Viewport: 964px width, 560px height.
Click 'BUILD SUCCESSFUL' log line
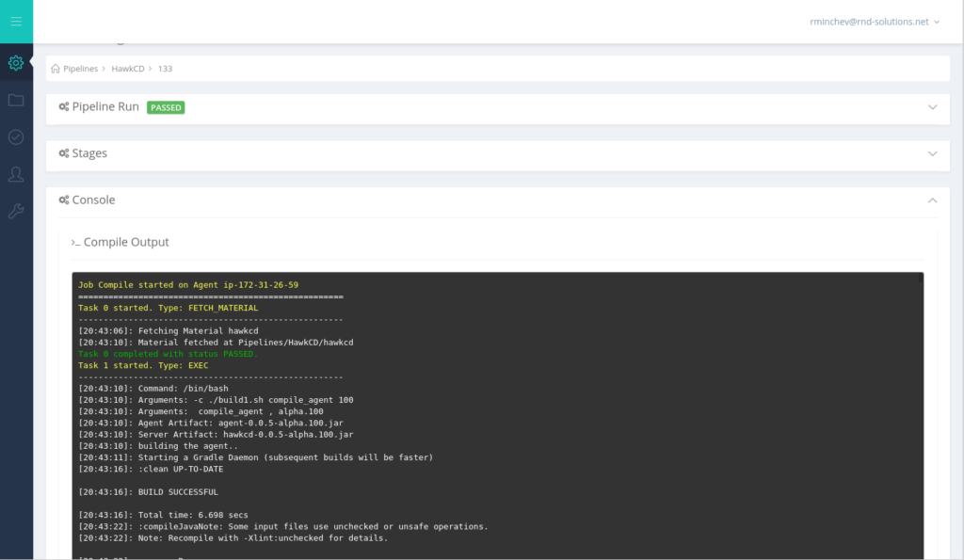pyautogui.click(x=148, y=492)
